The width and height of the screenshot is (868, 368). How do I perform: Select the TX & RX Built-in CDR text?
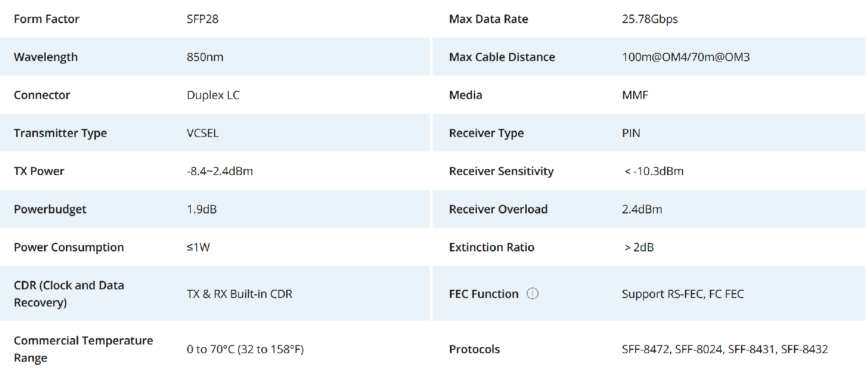tap(240, 294)
